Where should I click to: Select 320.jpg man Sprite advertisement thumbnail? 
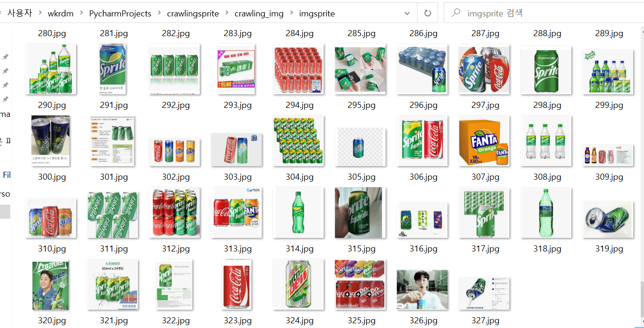click(50, 285)
